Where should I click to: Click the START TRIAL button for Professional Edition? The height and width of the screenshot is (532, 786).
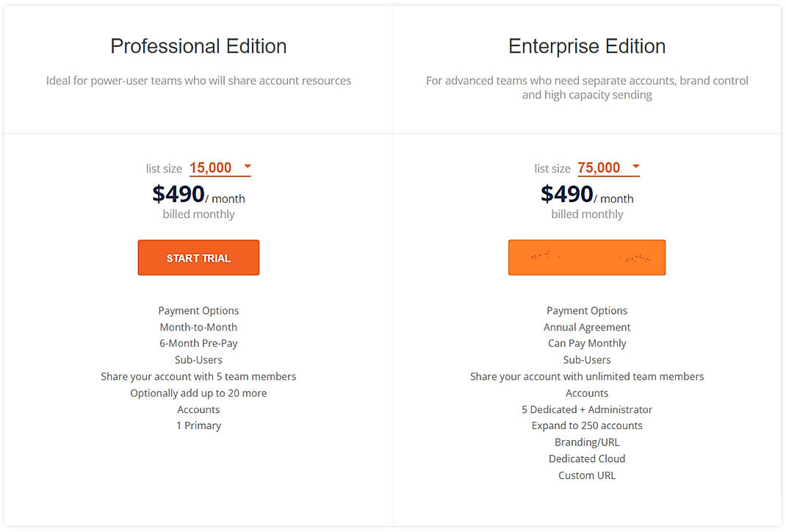click(198, 257)
